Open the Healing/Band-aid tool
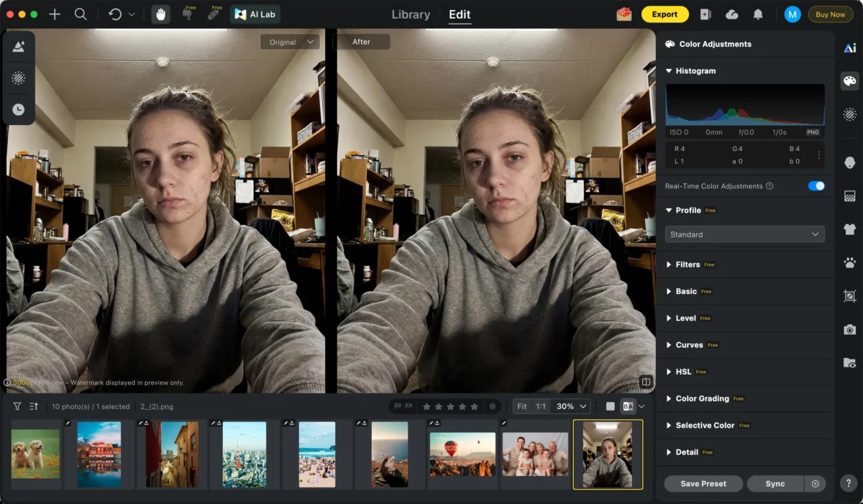Viewport: 863px width, 504px height. click(214, 14)
